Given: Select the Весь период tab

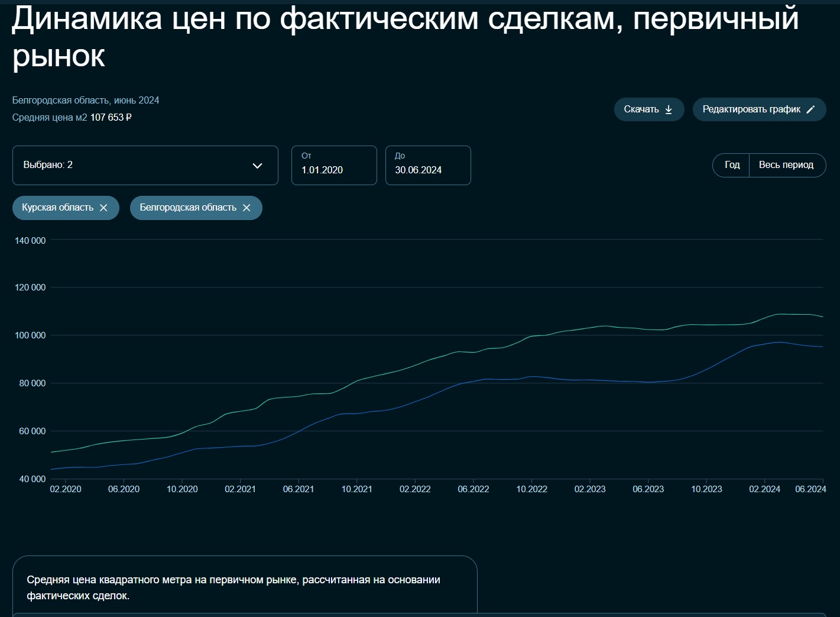Looking at the screenshot, I should [786, 165].
